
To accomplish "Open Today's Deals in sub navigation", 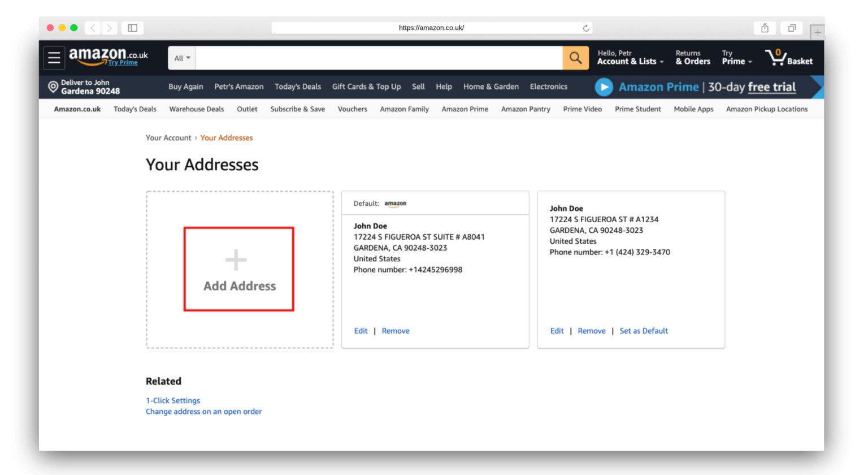I will (x=135, y=109).
